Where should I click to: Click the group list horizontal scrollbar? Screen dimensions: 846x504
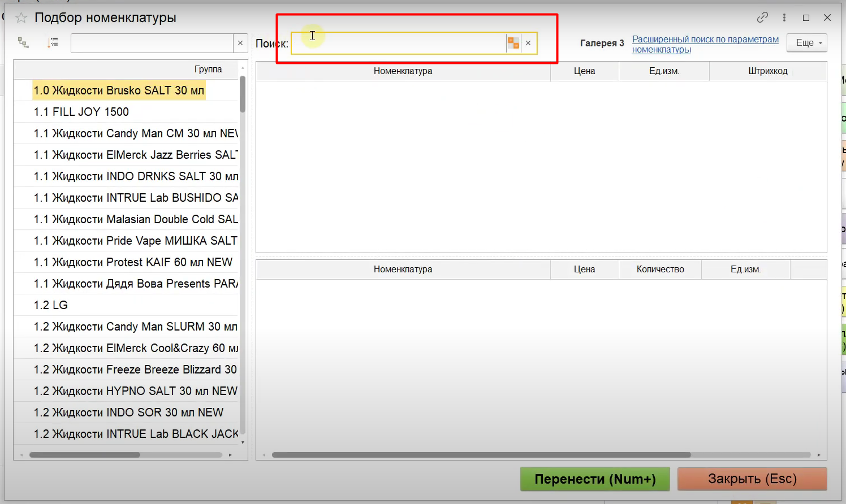85,455
